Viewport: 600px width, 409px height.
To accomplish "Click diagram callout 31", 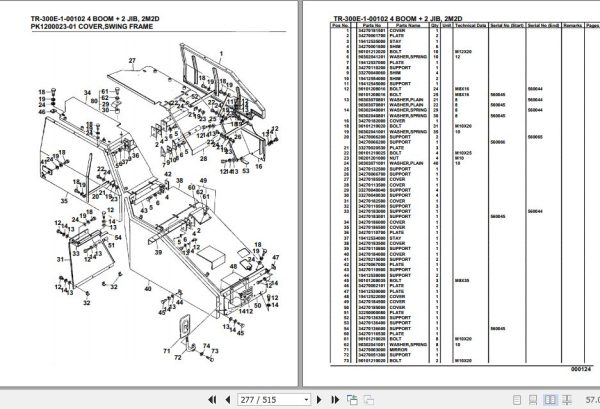I will [x=60, y=259].
